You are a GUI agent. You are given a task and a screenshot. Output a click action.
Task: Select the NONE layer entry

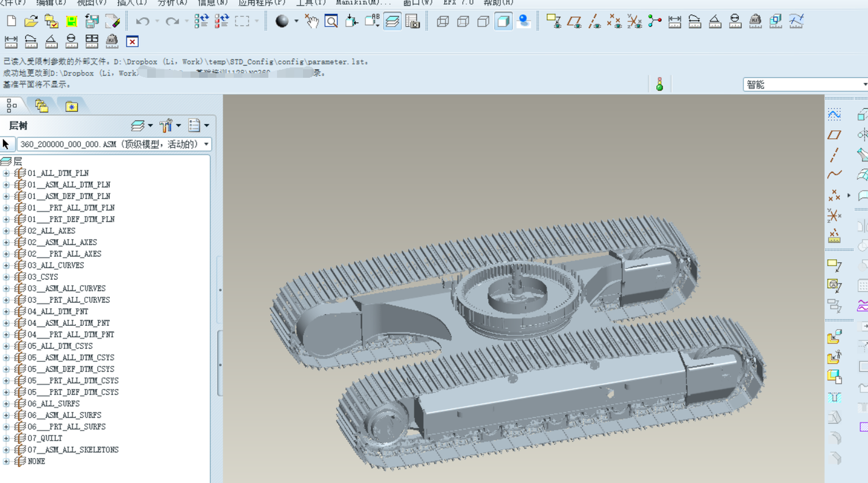tap(36, 461)
